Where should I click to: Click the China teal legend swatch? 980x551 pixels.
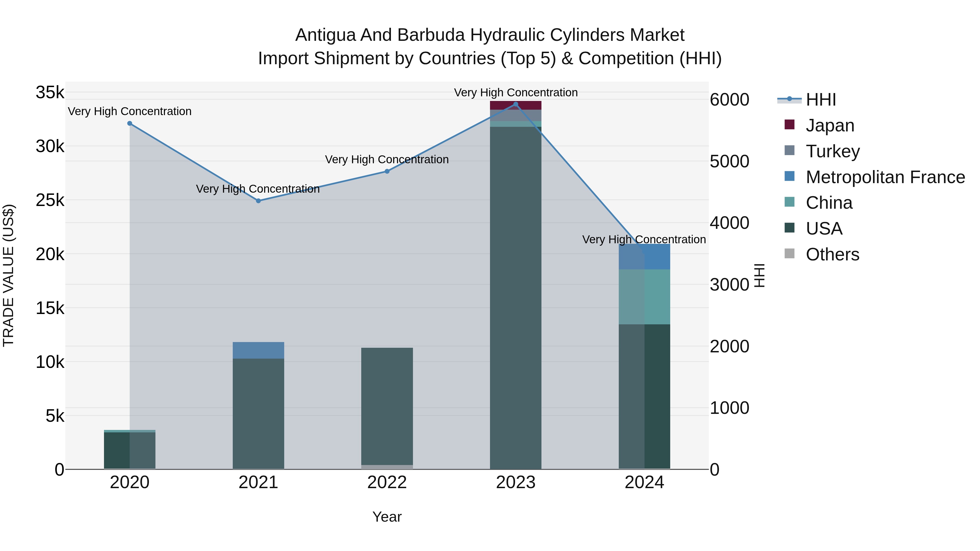tap(789, 202)
